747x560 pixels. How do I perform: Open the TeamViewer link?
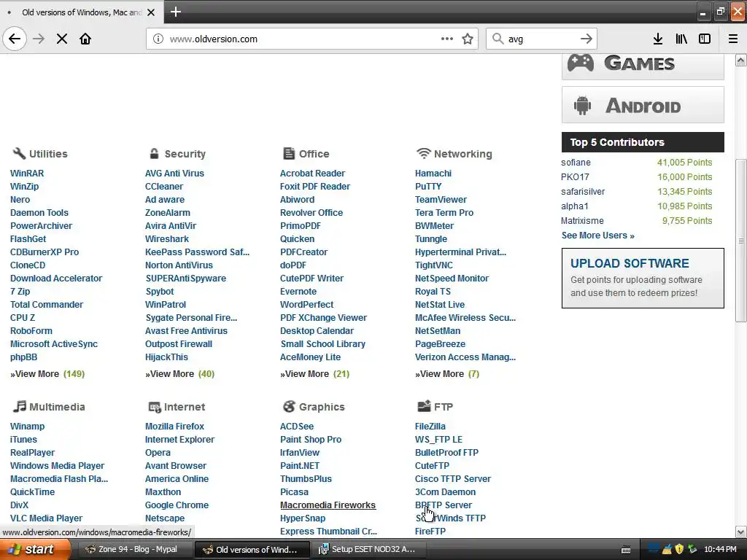click(441, 200)
